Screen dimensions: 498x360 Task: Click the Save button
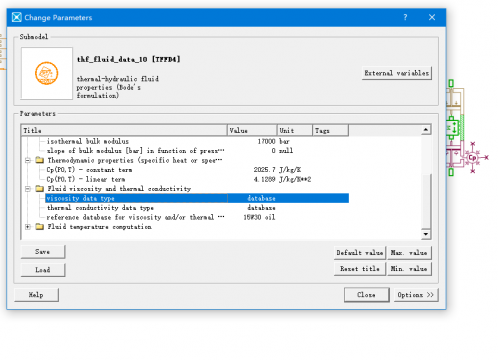(43, 252)
